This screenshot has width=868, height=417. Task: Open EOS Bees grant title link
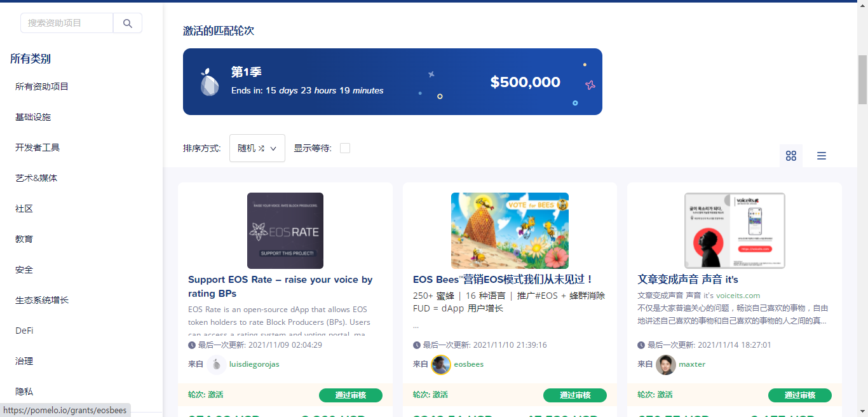click(503, 280)
